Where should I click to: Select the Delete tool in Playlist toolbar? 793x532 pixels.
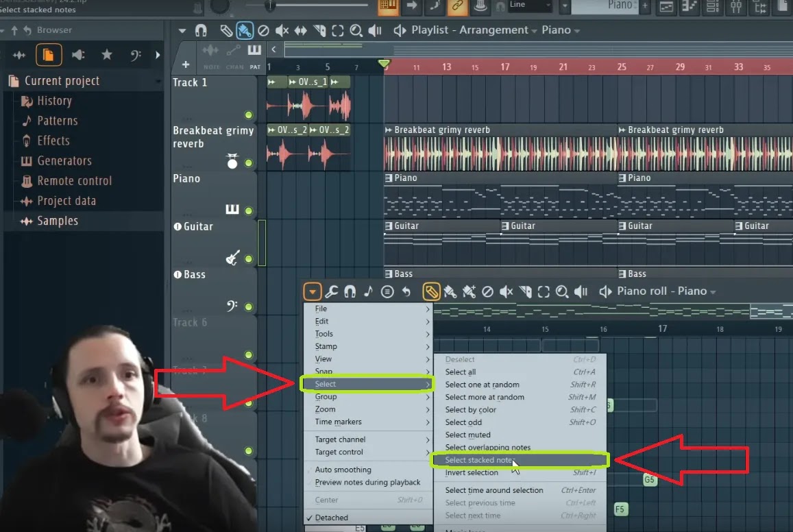click(x=263, y=30)
